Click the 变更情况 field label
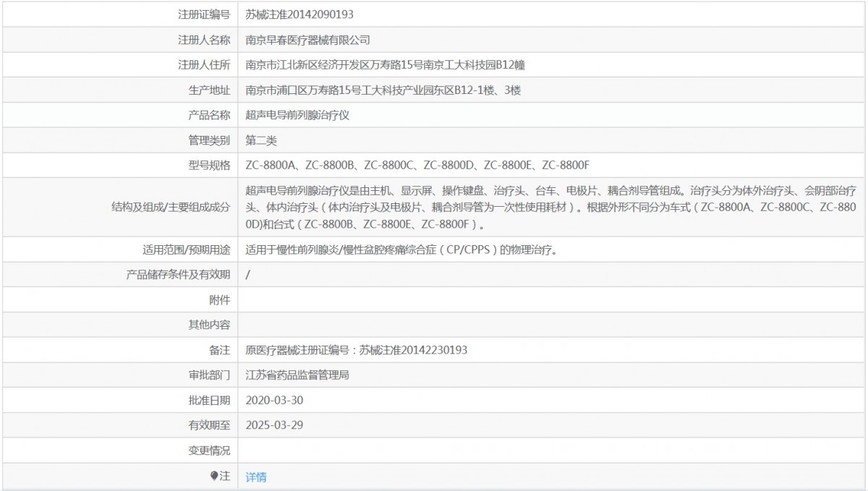This screenshot has width=868, height=491. coord(209,451)
